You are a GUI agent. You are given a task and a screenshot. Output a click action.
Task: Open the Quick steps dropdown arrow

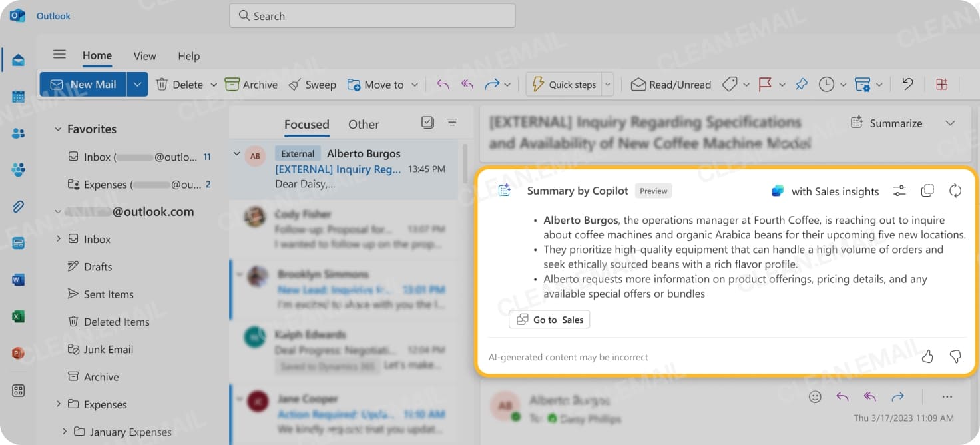pyautogui.click(x=607, y=85)
